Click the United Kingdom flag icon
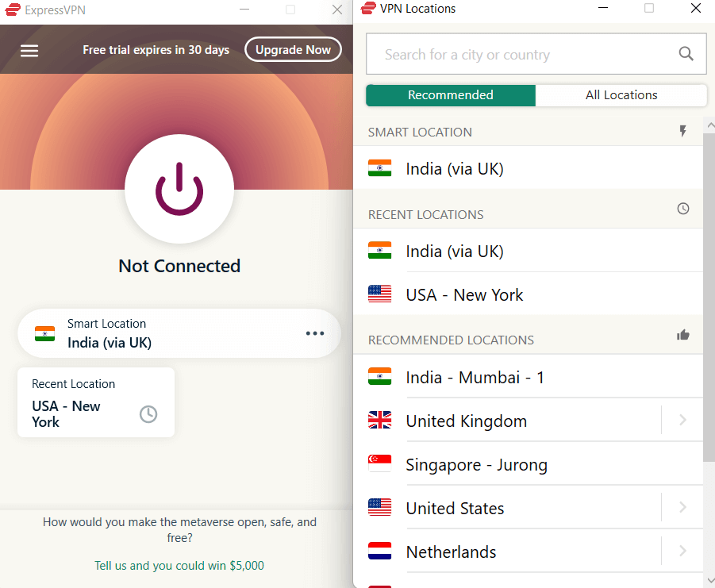This screenshot has width=715, height=588. [x=379, y=420]
